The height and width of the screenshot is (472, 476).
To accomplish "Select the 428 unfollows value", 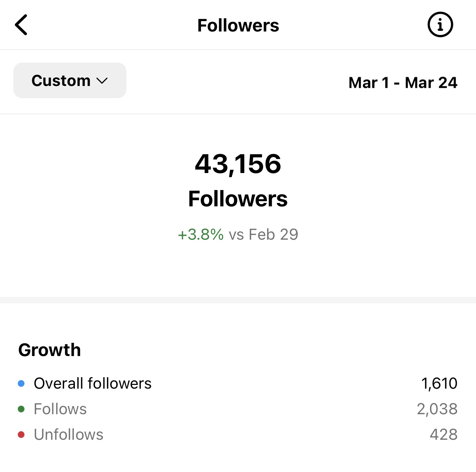I will click(x=443, y=435).
